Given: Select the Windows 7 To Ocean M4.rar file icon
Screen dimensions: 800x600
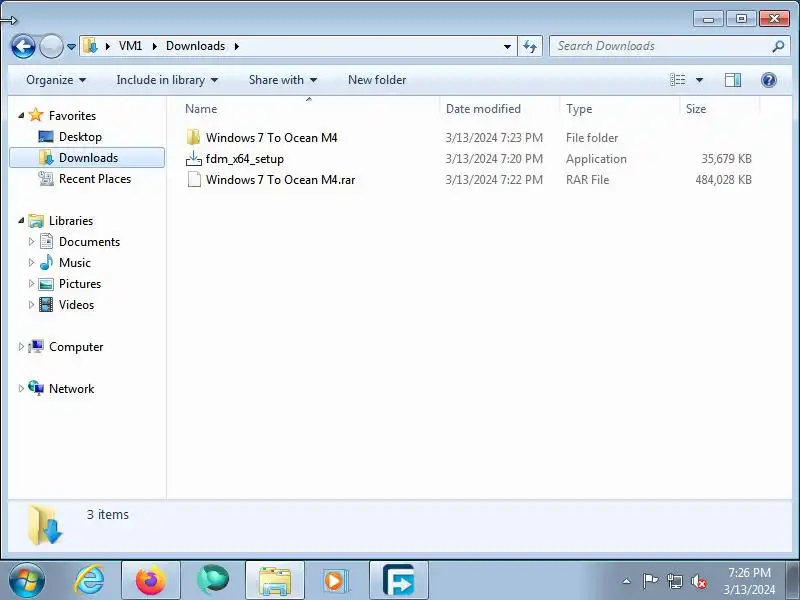Looking at the screenshot, I should pyautogui.click(x=194, y=180).
